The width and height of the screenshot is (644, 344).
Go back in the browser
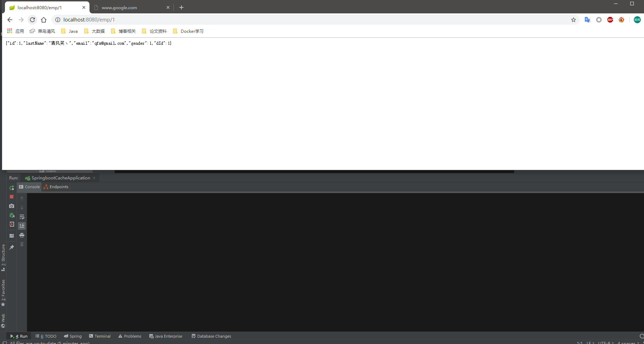(x=10, y=20)
